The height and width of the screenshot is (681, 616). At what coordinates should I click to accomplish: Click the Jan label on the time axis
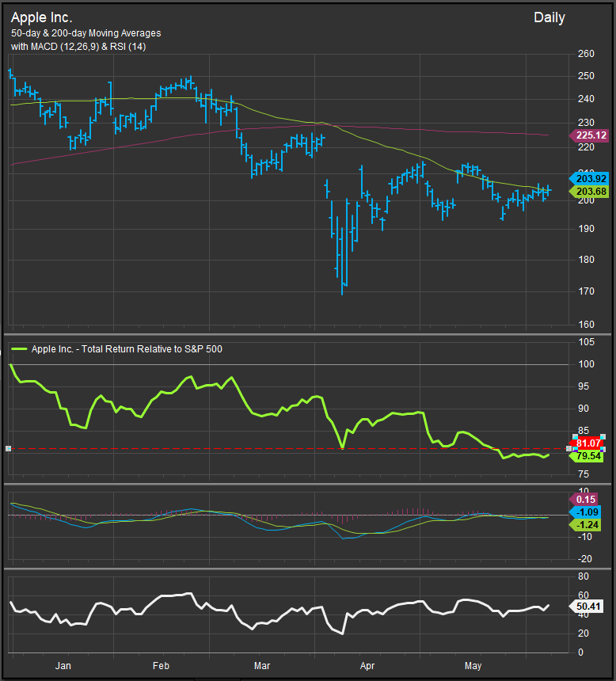click(x=63, y=666)
